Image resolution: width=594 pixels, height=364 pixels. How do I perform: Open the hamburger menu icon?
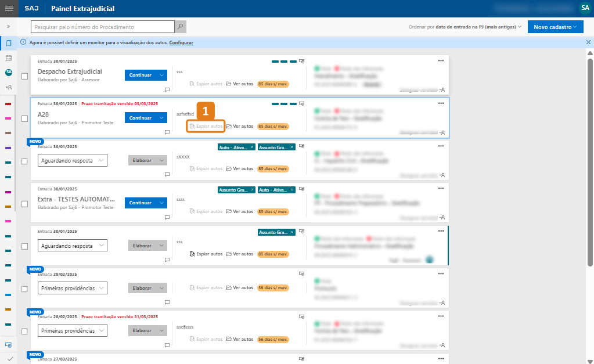click(x=9, y=8)
